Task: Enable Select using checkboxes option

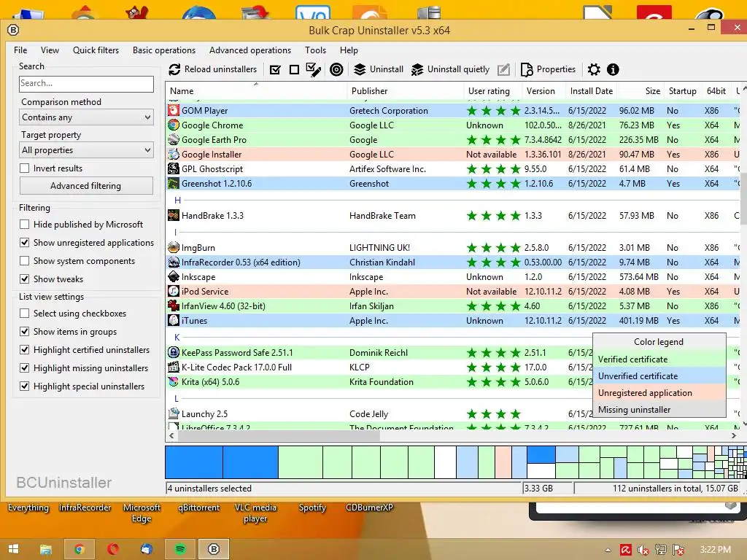Action: coord(24,314)
